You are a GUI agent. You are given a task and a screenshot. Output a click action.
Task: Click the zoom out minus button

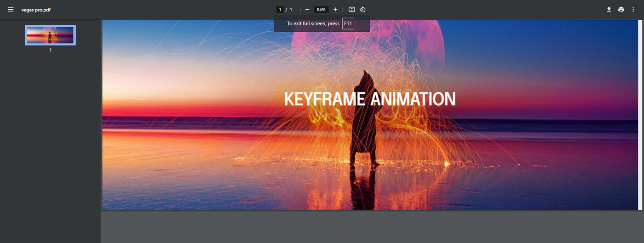click(307, 10)
